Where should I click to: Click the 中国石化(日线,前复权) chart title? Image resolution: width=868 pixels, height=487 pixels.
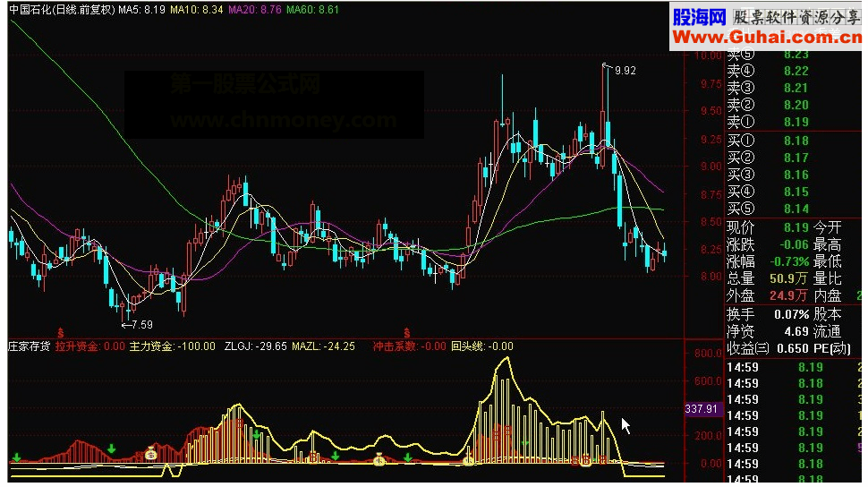(x=62, y=10)
